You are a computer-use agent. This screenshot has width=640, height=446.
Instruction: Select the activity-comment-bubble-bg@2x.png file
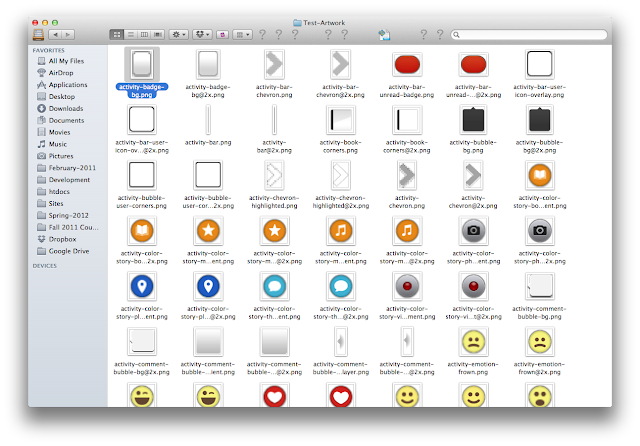coord(142,341)
